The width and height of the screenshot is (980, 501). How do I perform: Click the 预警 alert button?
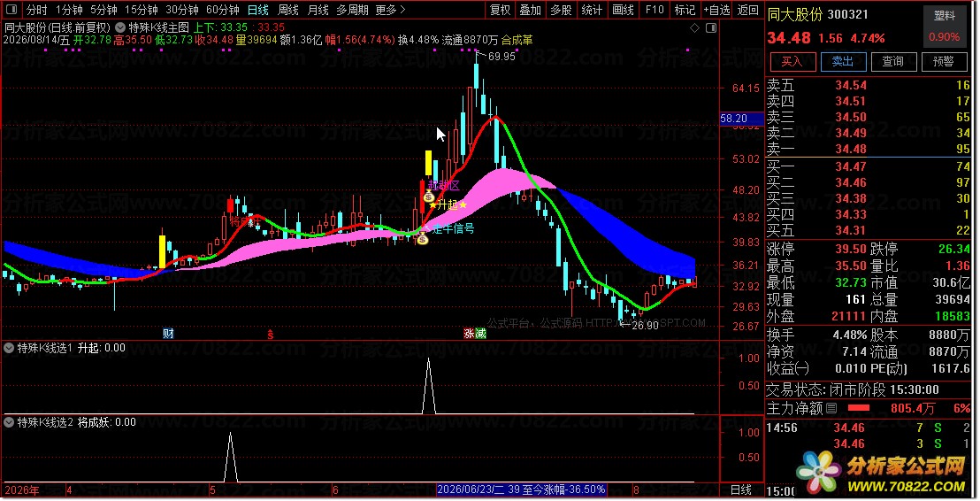coord(943,61)
